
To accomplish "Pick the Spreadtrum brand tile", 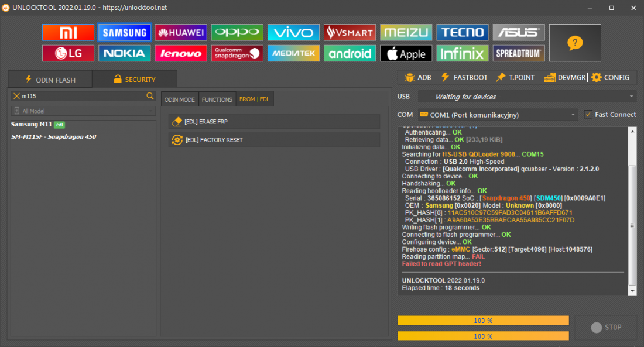I will pos(519,53).
